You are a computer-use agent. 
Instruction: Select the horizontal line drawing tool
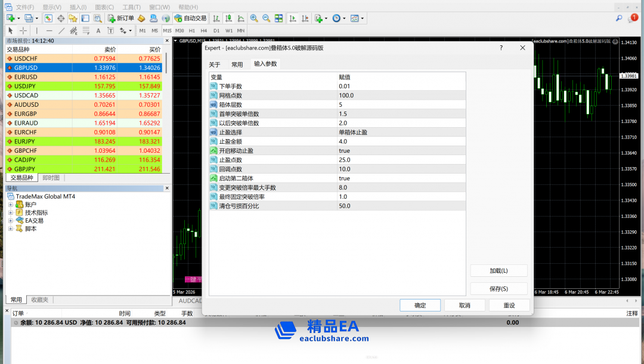coord(49,30)
